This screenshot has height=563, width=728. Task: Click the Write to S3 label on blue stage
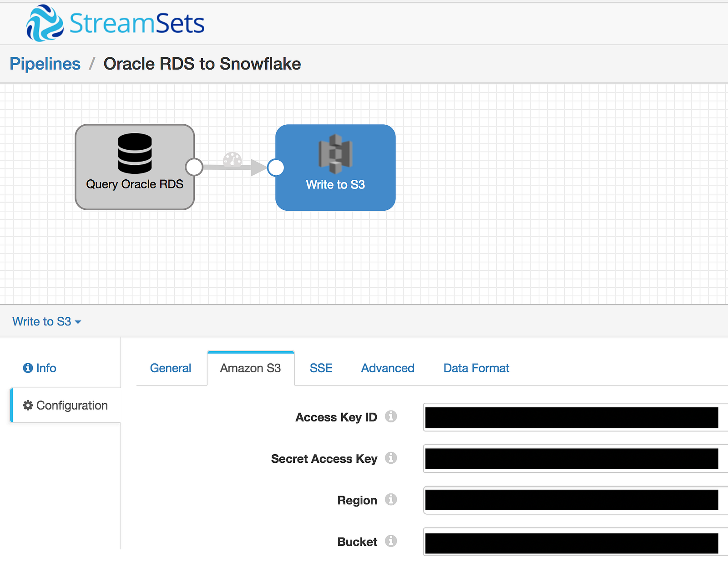coord(335,184)
